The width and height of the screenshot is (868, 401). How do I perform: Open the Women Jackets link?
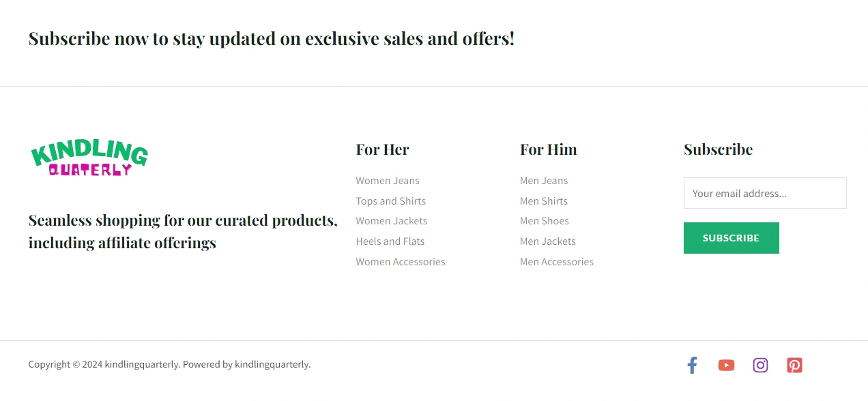coord(391,221)
